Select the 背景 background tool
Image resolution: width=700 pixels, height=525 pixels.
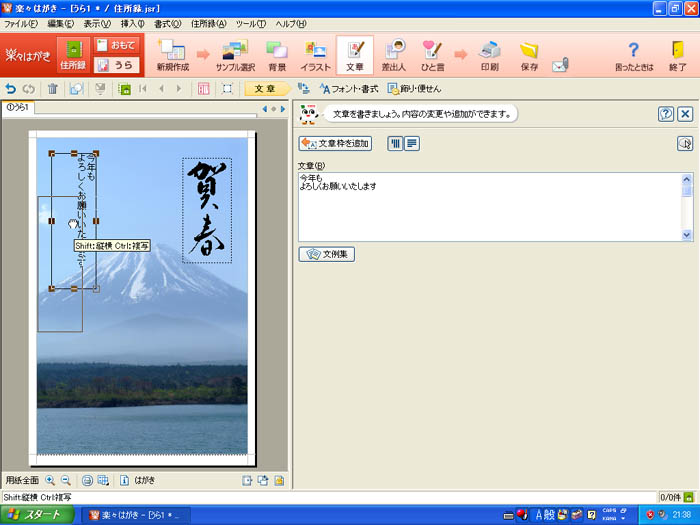point(277,55)
